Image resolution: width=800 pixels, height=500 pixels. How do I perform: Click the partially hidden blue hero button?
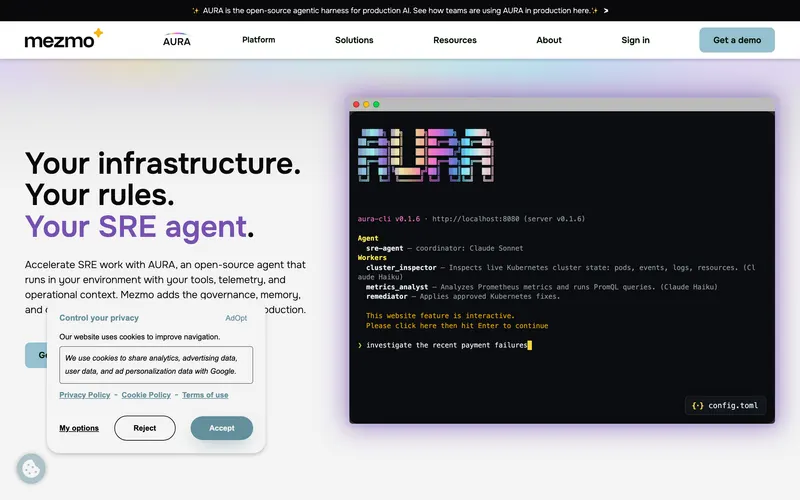36,355
